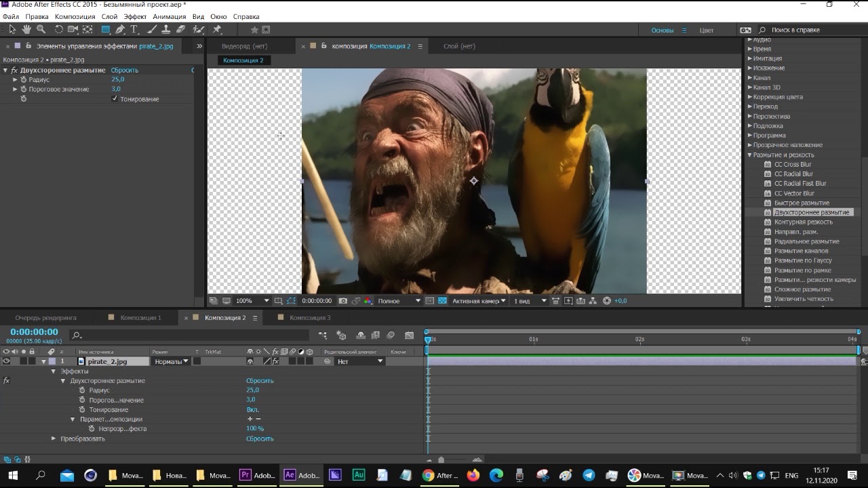This screenshot has height=488, width=868.
Task: Activate the Eraser tool
Action: (x=180, y=29)
